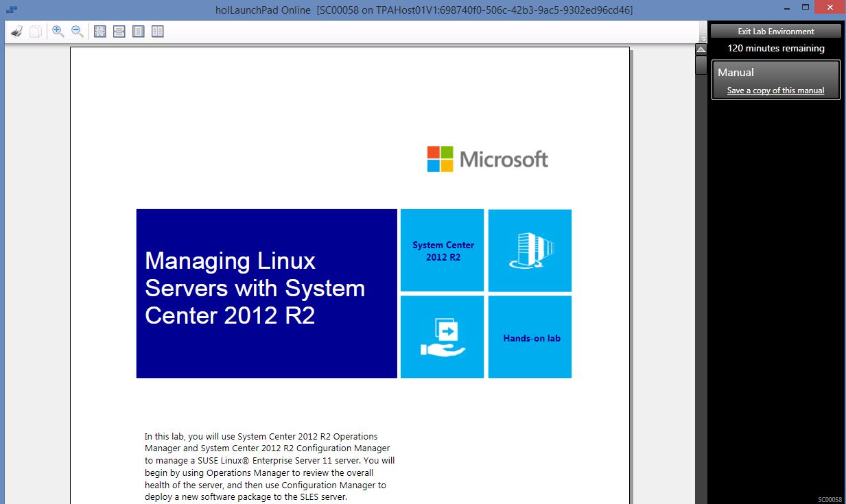Click the Hands-on lab tile

pos(530,337)
